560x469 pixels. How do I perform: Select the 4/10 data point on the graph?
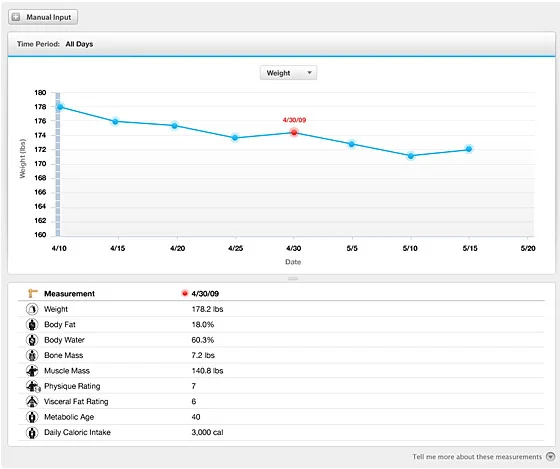(x=60, y=107)
